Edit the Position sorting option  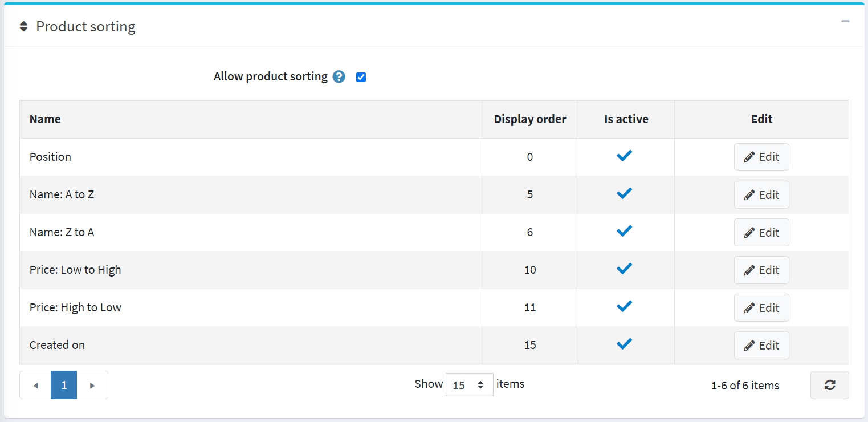click(761, 157)
